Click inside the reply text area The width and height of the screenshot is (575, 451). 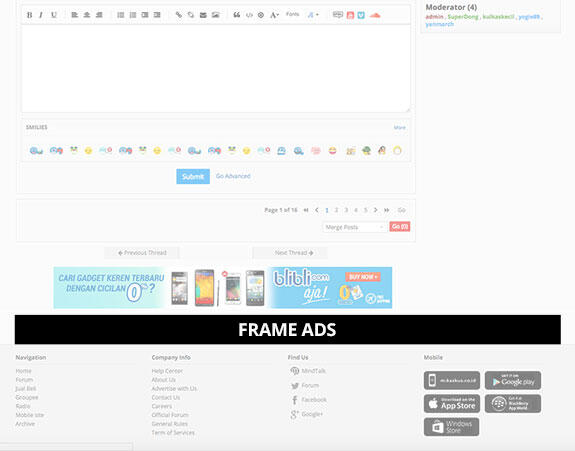click(216, 68)
